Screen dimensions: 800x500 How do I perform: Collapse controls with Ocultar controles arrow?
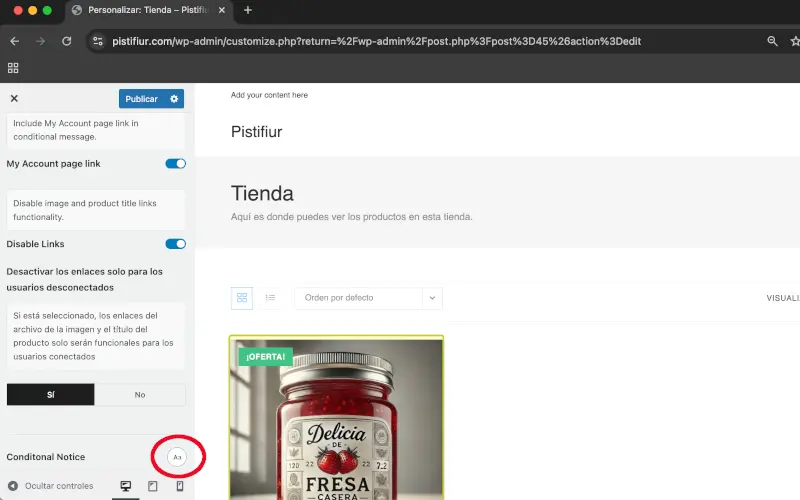pos(13,486)
